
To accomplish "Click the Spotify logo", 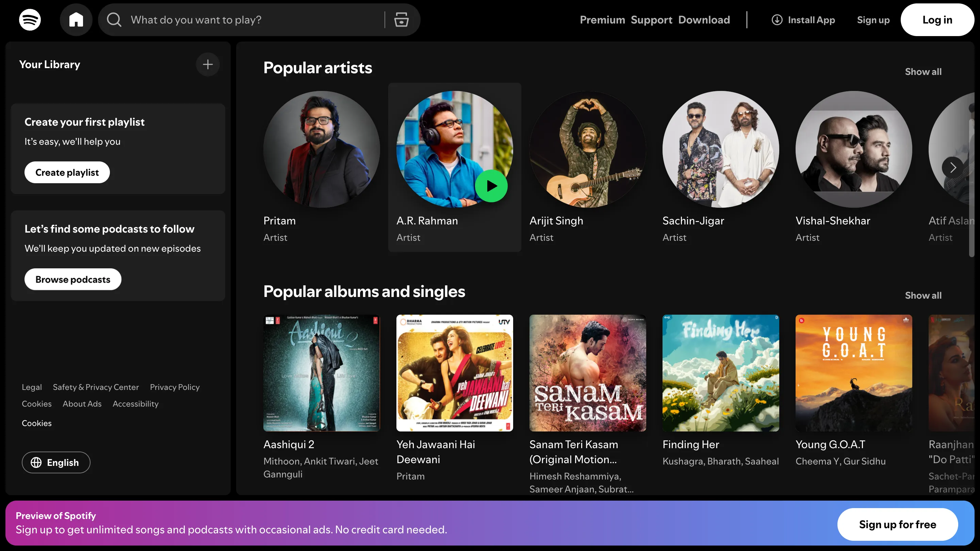I will tap(30, 20).
